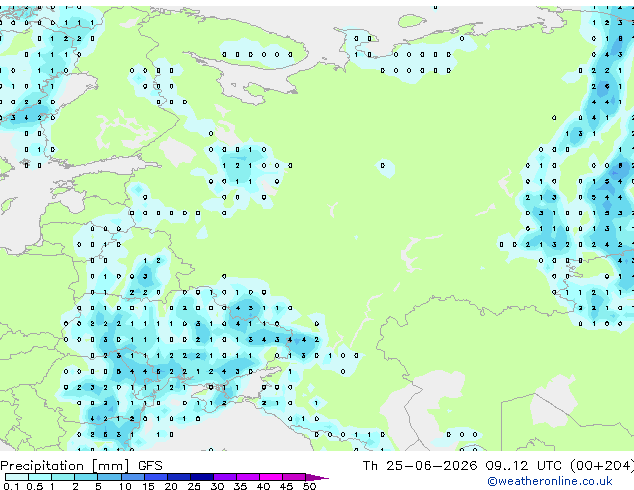Click the 'Th 25-06-2026' date text
Viewport: 634px width, 490px height.
(420, 466)
